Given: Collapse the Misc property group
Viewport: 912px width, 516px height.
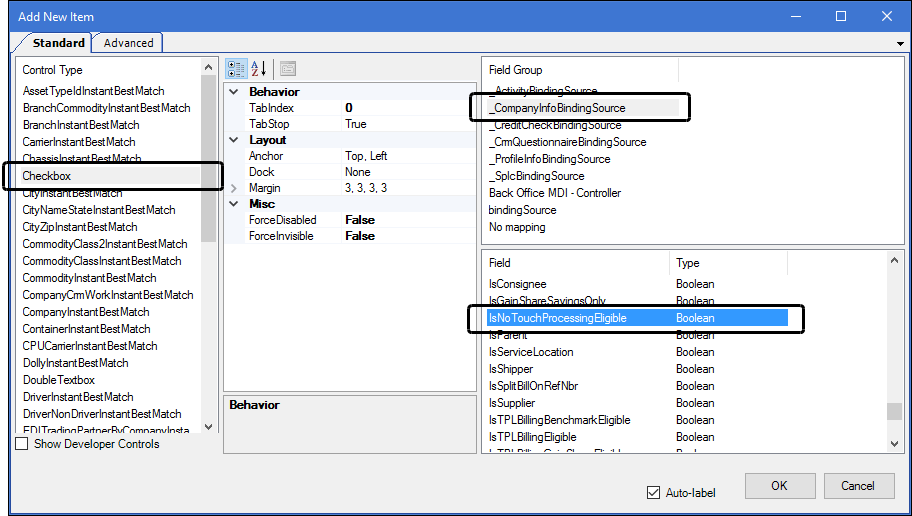Looking at the screenshot, I should (234, 204).
